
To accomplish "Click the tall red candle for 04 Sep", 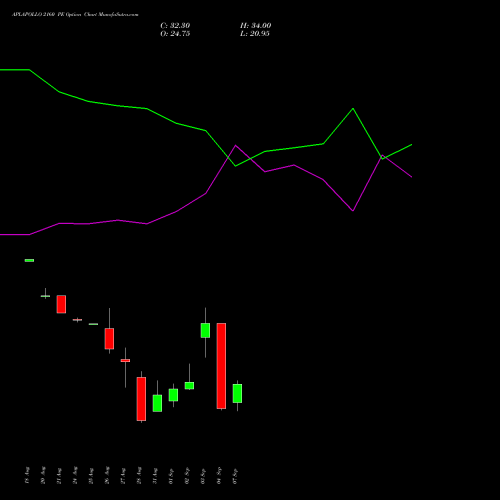I will [221, 366].
